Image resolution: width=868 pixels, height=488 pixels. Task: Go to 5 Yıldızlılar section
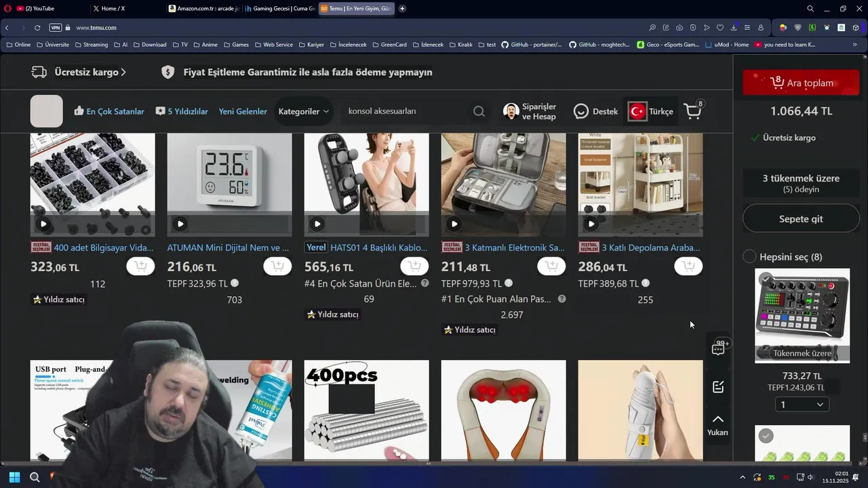pyautogui.click(x=182, y=111)
